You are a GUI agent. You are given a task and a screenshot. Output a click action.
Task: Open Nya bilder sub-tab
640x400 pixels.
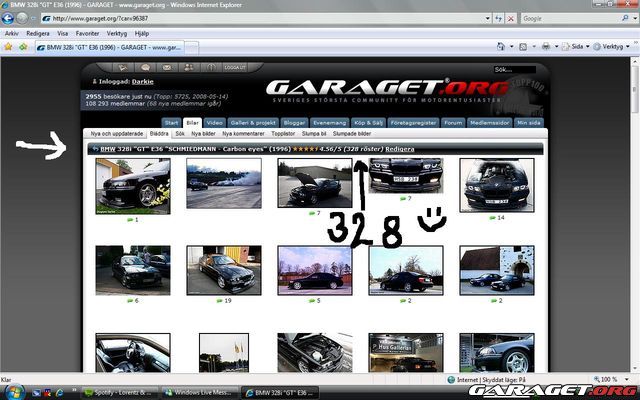(203, 134)
